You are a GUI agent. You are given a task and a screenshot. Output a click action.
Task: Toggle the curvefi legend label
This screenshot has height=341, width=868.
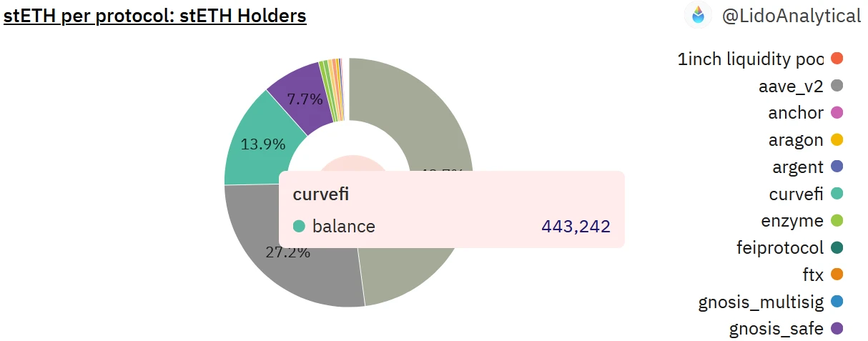pyautogui.click(x=796, y=194)
